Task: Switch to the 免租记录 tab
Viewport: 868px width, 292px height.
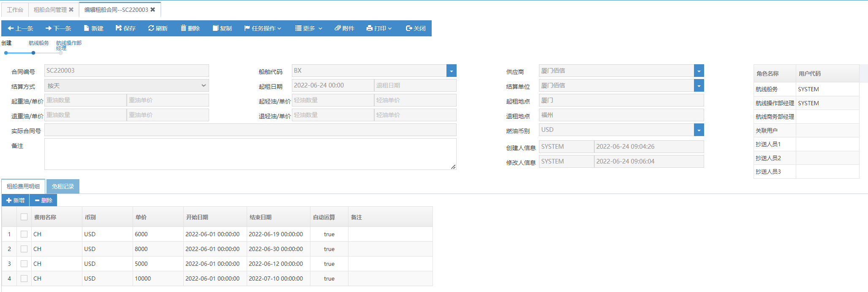Action: coord(63,186)
